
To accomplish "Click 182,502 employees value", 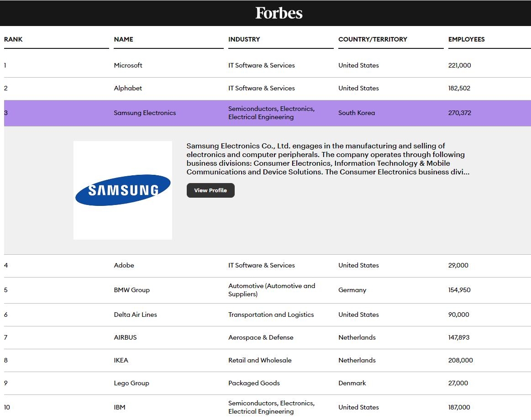I will [x=459, y=88].
